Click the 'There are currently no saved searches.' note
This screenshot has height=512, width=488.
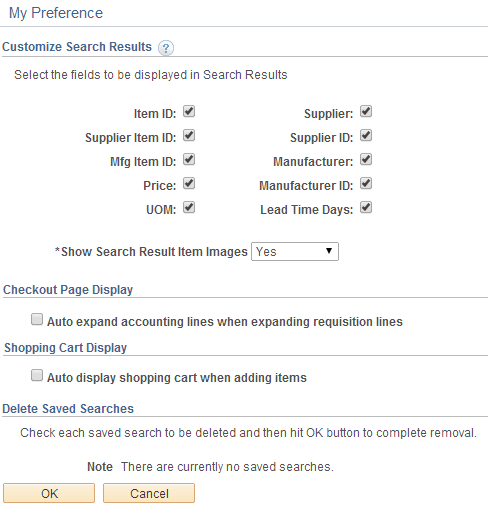pos(227,467)
